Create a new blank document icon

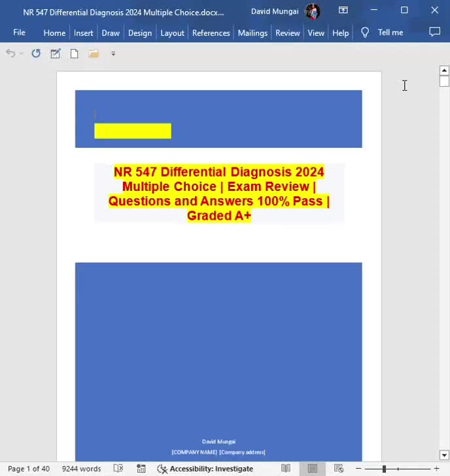(x=74, y=54)
